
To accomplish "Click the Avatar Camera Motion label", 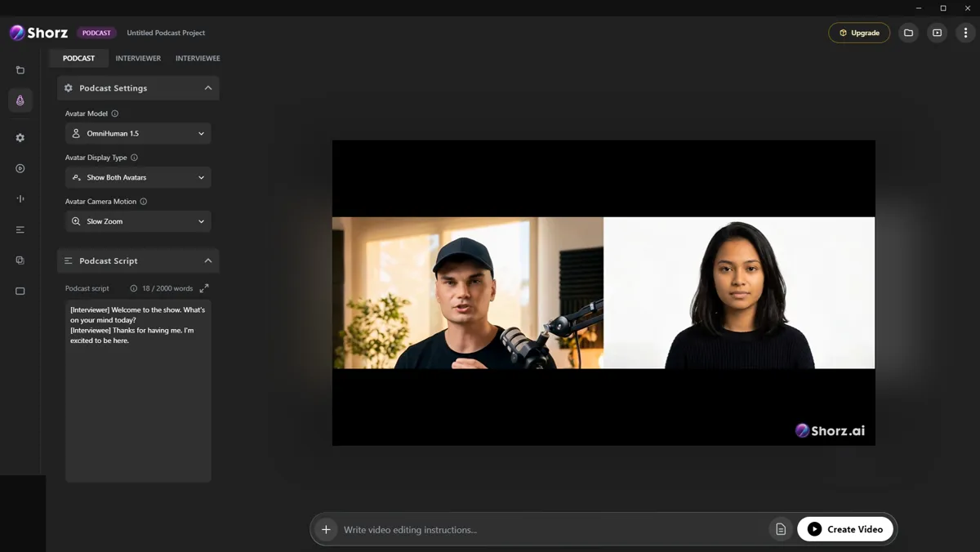I will [x=100, y=201].
